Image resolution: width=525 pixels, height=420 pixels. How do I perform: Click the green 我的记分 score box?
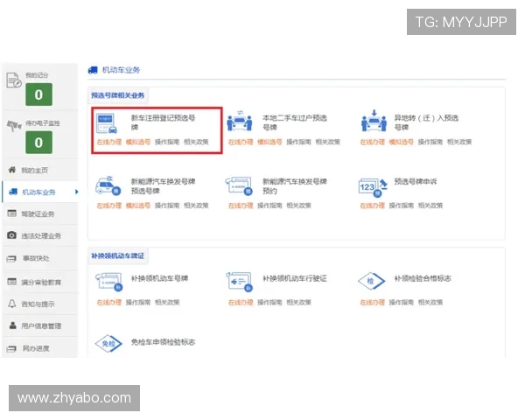[38, 94]
